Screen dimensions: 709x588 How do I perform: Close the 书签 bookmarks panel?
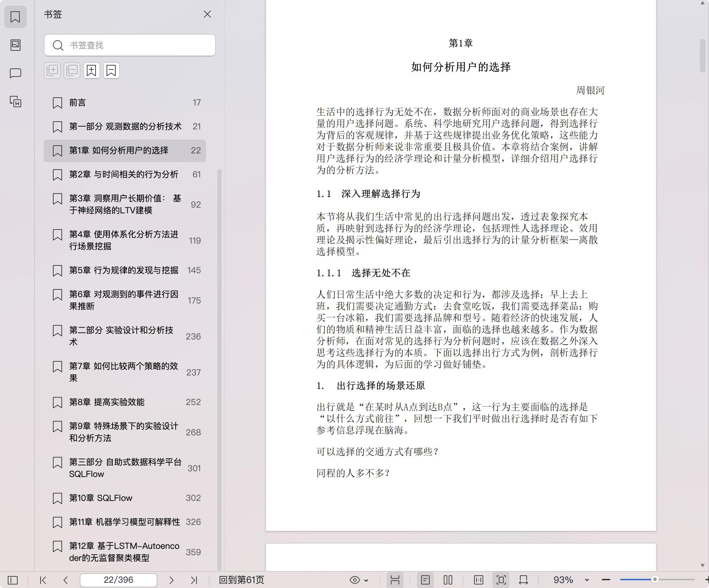[207, 14]
